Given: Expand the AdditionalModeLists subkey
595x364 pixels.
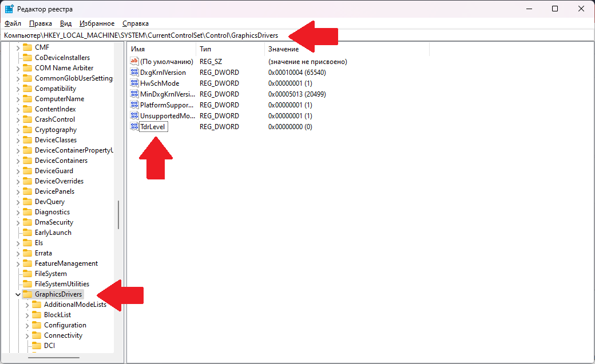Looking at the screenshot, I should [x=27, y=305].
